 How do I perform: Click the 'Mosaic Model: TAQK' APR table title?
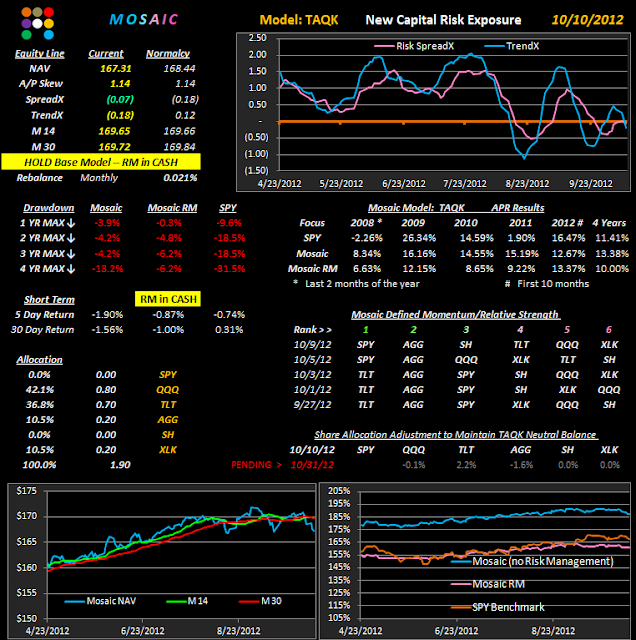[x=416, y=208]
